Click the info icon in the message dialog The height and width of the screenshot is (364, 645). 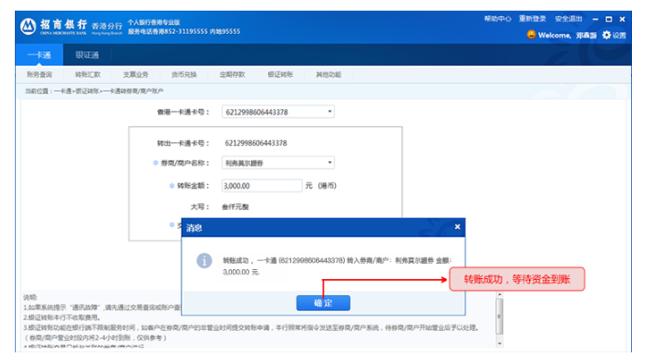(204, 260)
